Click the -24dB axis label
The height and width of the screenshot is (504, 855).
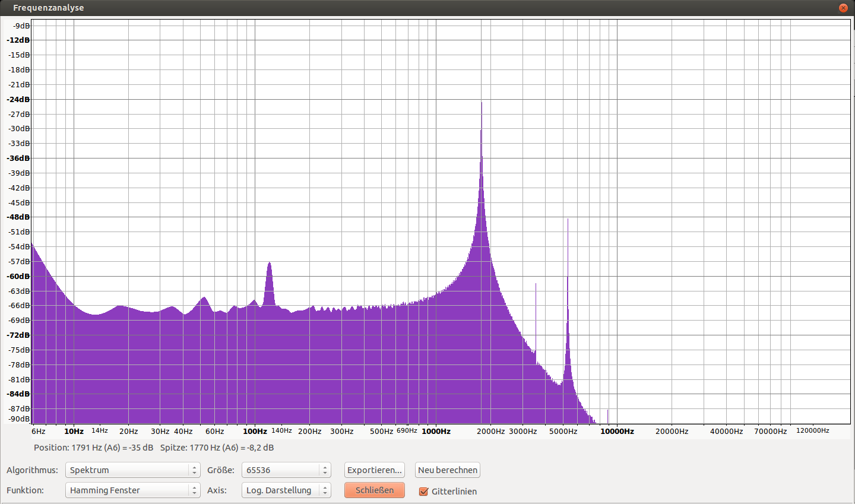pos(18,99)
